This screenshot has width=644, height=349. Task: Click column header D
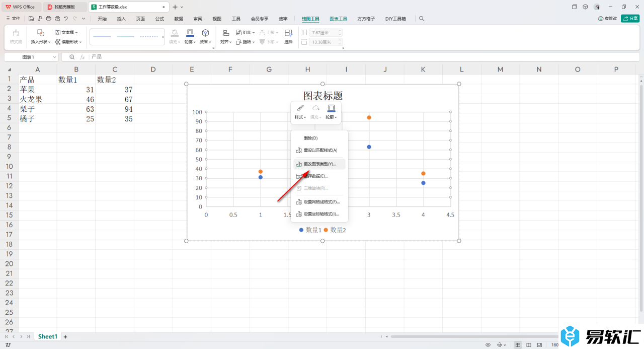tap(153, 69)
